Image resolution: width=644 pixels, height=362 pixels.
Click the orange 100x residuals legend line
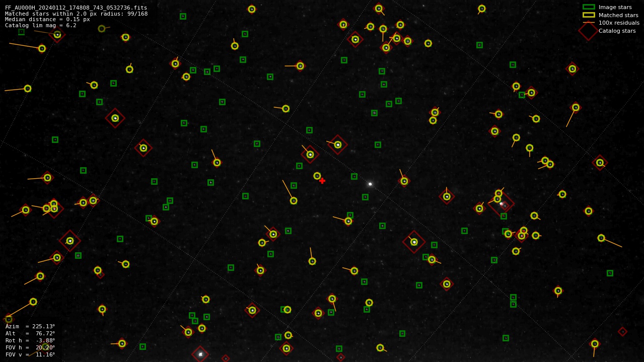[x=589, y=23]
